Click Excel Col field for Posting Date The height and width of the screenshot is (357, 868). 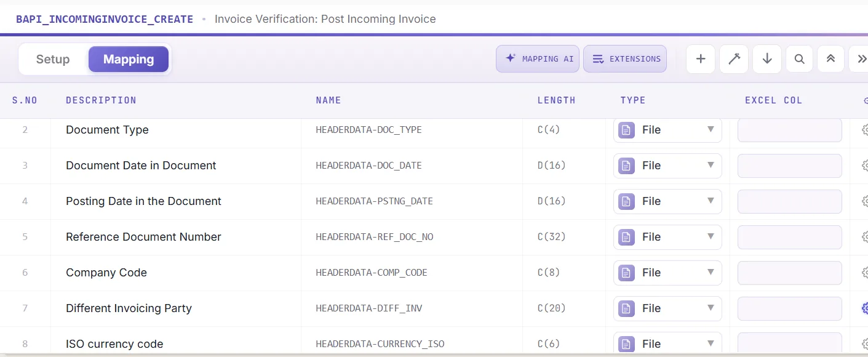click(790, 201)
